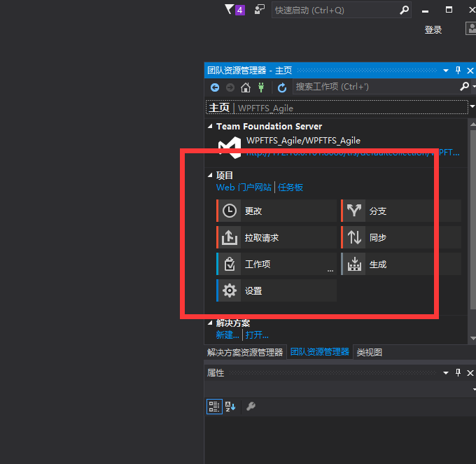Collapse the 项目 section
Viewport: 476px width, 464px height.
click(x=210, y=175)
